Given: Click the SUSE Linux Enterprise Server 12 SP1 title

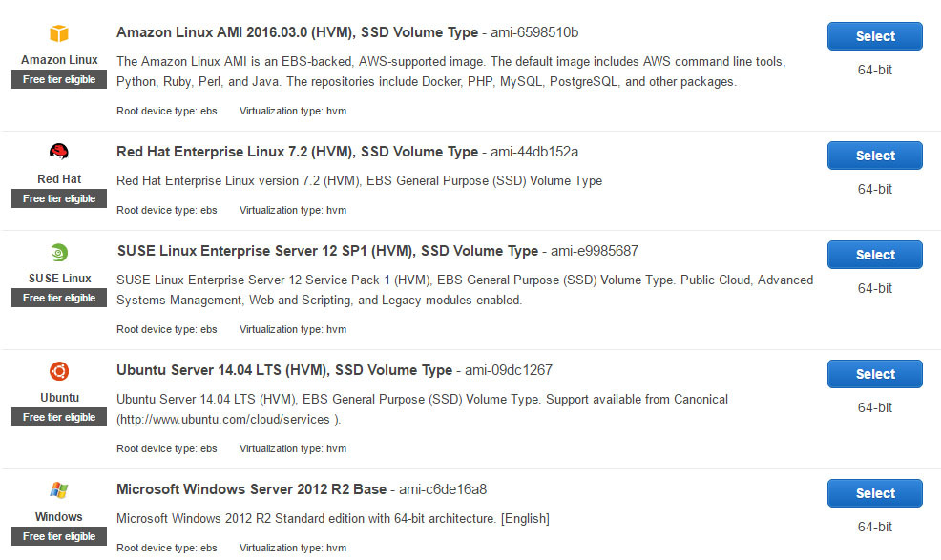Looking at the screenshot, I should tap(327, 251).
